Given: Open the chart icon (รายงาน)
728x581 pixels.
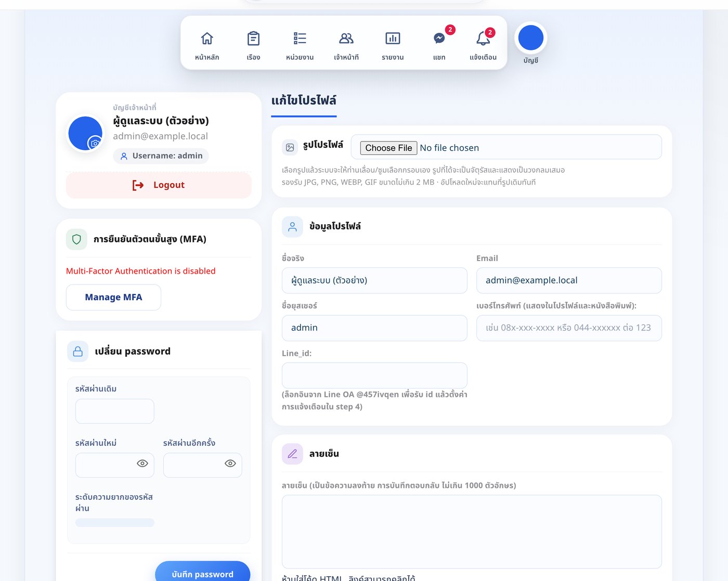Looking at the screenshot, I should click(393, 38).
